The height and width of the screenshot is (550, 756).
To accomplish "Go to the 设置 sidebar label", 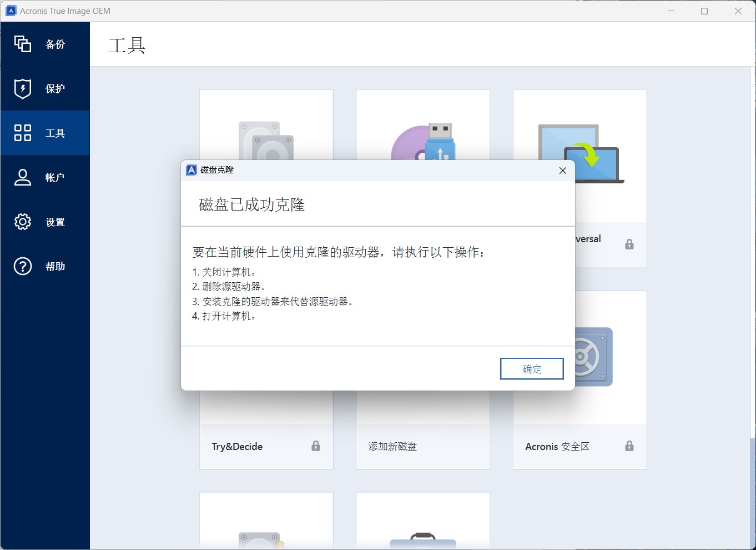I will point(56,222).
